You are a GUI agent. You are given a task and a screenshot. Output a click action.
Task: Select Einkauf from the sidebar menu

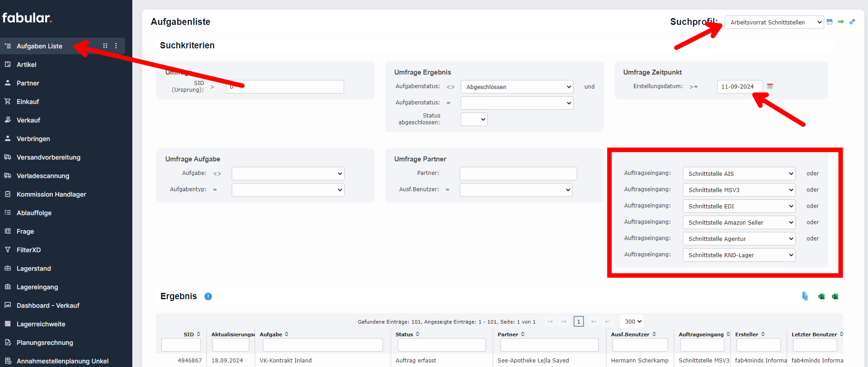click(x=28, y=102)
